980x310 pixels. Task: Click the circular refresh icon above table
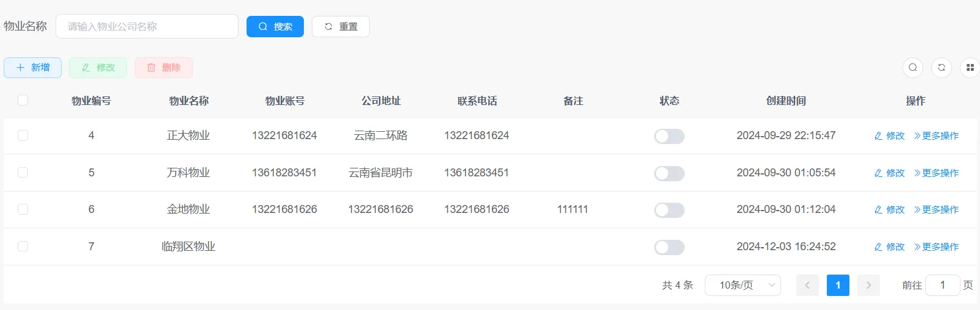tap(941, 68)
